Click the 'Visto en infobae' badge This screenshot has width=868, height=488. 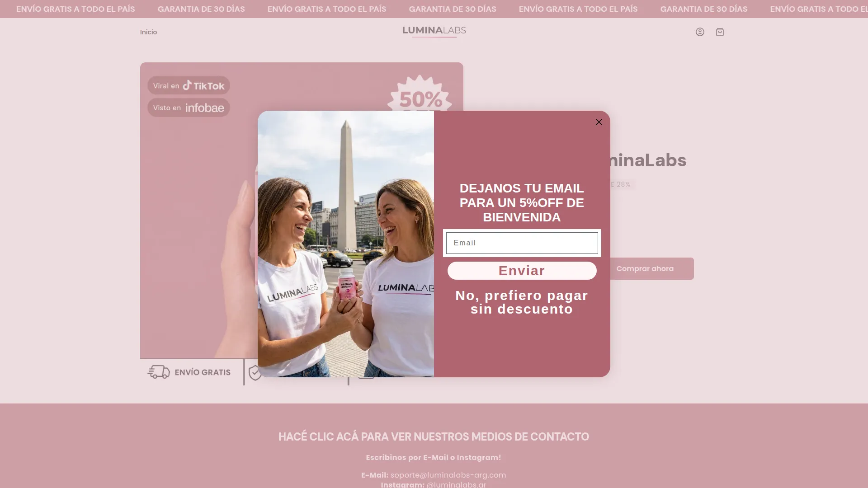tap(189, 108)
